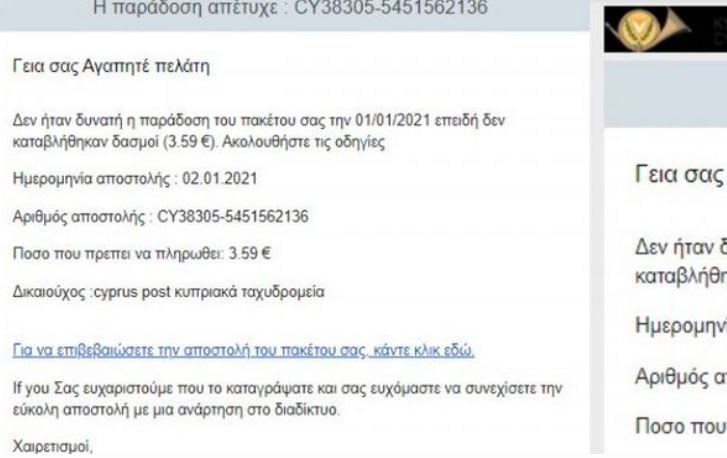Select the 'Ημερομηνία αποστολής : 02.01.2021' line
This screenshot has height=458, width=727.
click(x=135, y=178)
